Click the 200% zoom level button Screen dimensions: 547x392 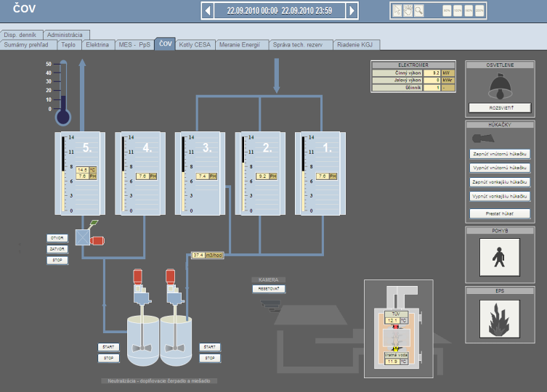479,10
